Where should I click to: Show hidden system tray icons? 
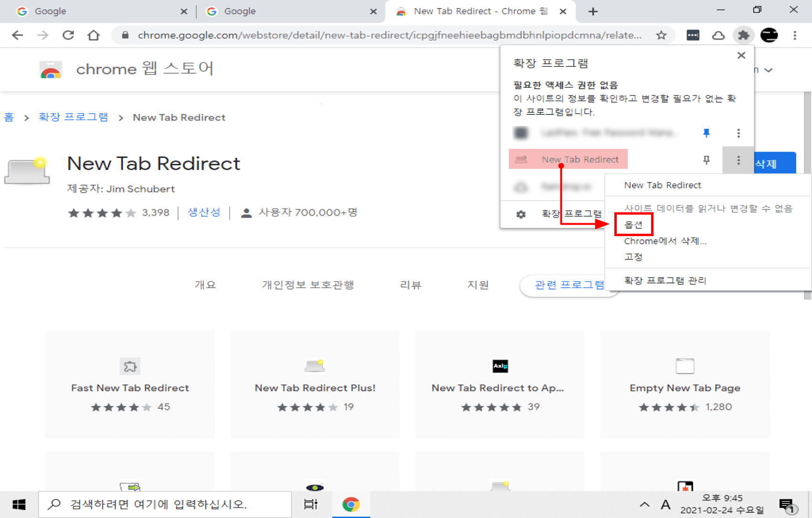coord(644,505)
